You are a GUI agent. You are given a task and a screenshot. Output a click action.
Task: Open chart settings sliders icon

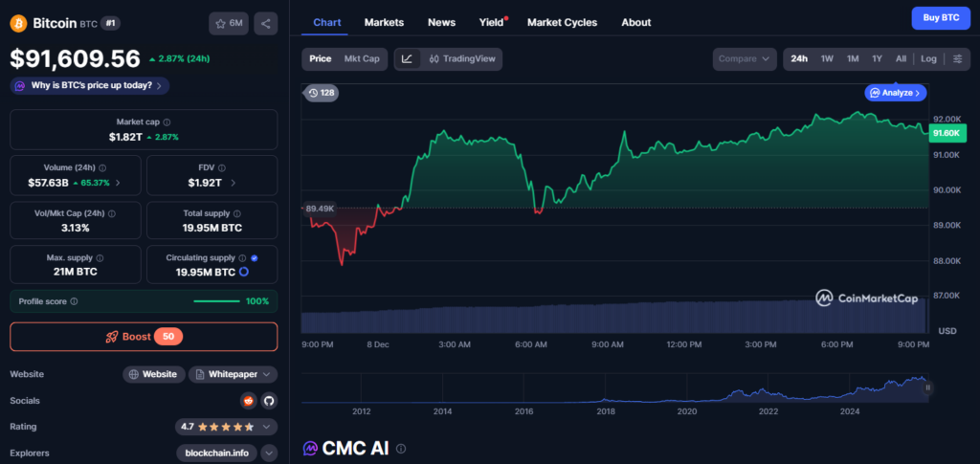(957, 59)
